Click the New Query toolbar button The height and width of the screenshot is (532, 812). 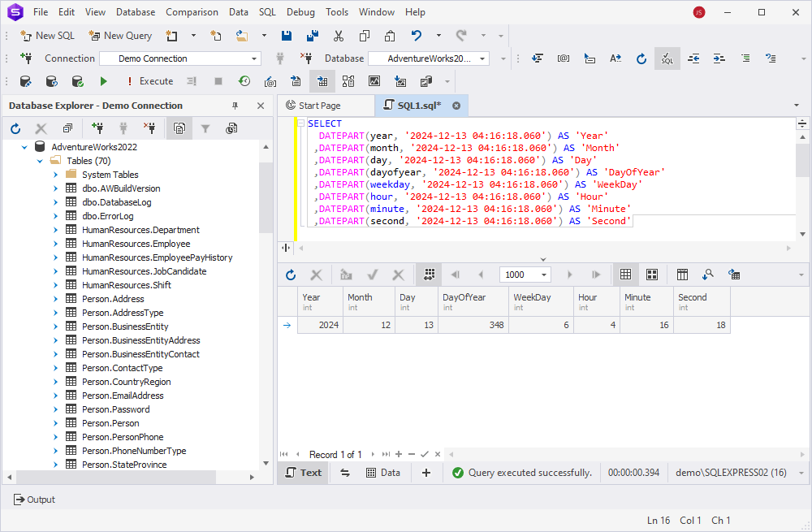[120, 36]
